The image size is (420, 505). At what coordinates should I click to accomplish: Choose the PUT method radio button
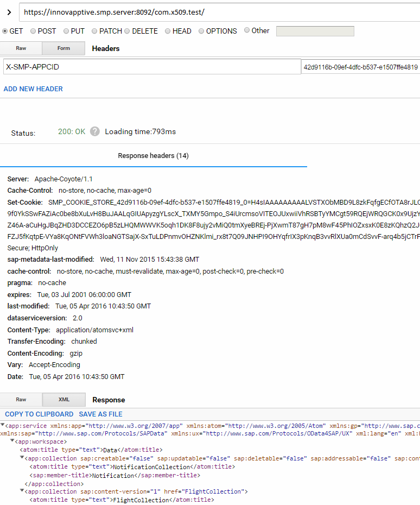pos(67,31)
